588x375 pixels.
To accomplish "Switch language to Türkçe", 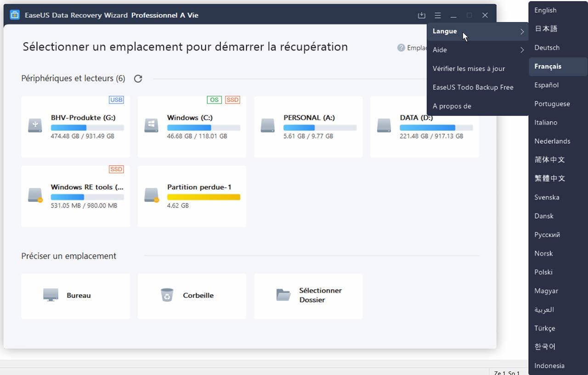I will pyautogui.click(x=558, y=328).
